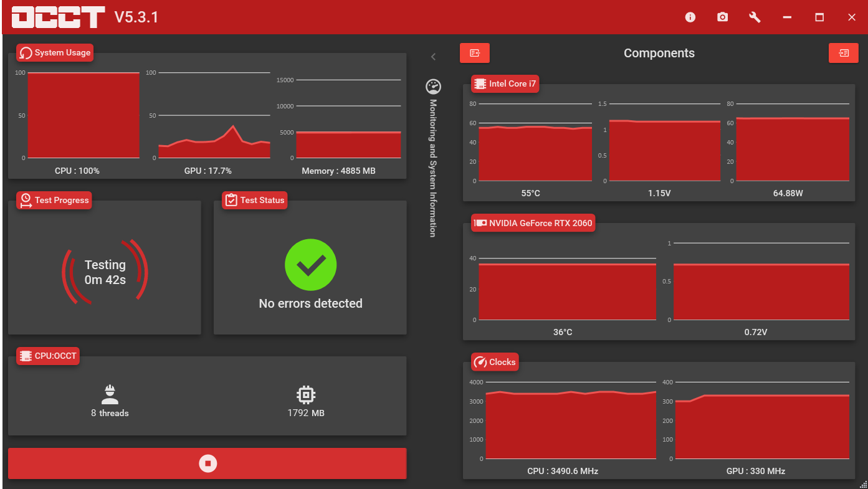Click the CPU:OCCT chip icon
This screenshot has height=489, width=868.
pyautogui.click(x=26, y=356)
